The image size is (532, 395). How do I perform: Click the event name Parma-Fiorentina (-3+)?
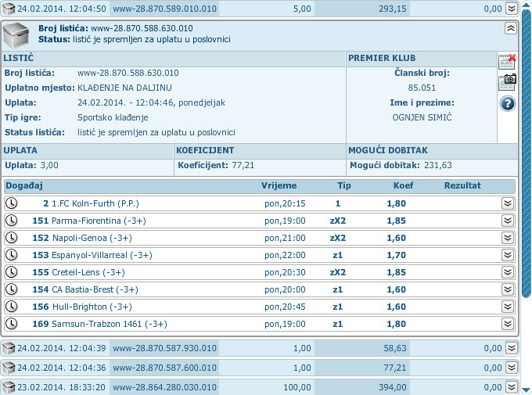point(99,221)
